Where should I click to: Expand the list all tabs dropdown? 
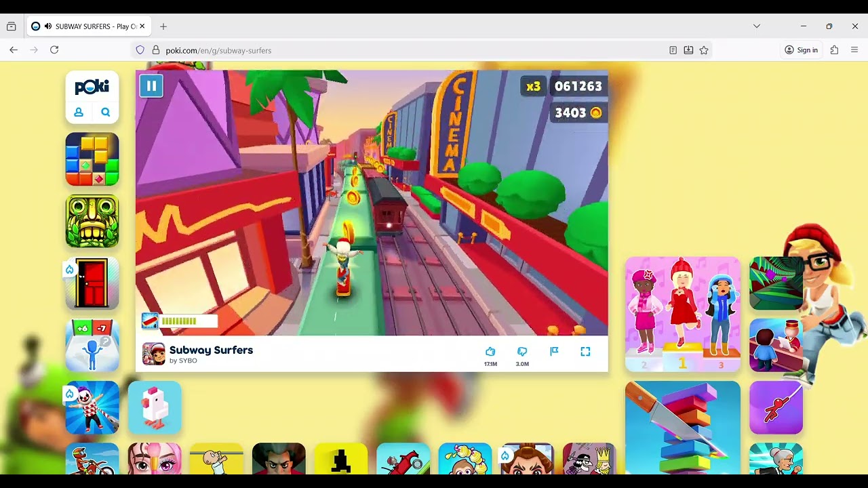click(757, 26)
